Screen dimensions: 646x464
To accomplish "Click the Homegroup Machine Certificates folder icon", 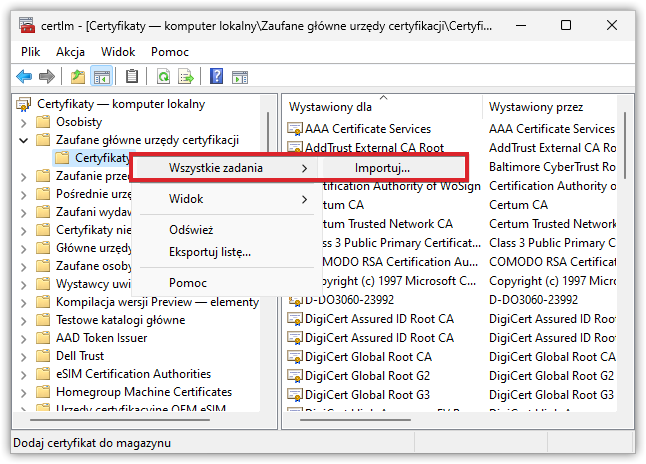I will tap(43, 392).
